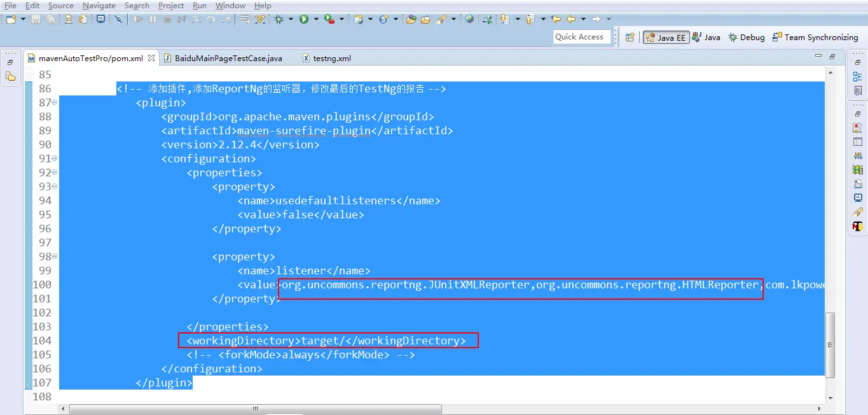Click the Step Over icon
This screenshot has height=415, width=868.
(211, 19)
